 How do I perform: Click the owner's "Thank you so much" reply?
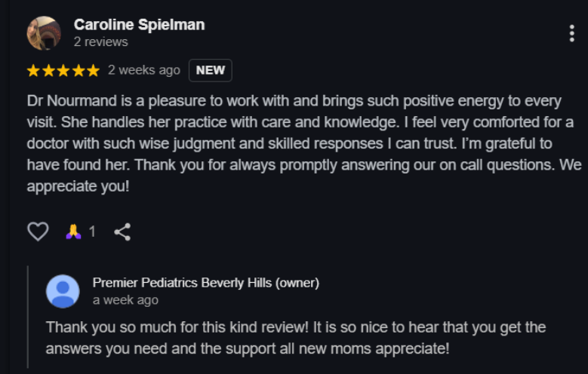[x=296, y=338]
